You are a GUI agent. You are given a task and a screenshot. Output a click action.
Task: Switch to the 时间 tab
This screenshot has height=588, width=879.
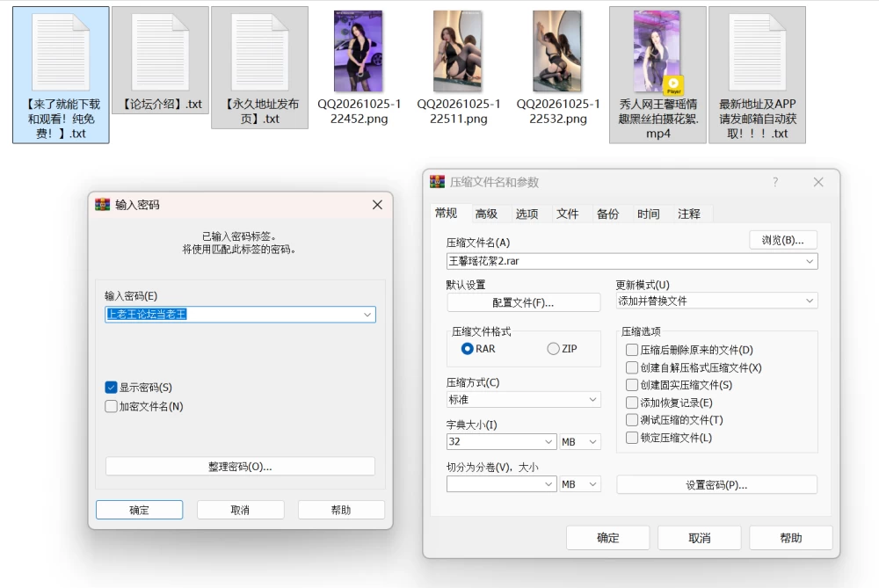coord(648,214)
